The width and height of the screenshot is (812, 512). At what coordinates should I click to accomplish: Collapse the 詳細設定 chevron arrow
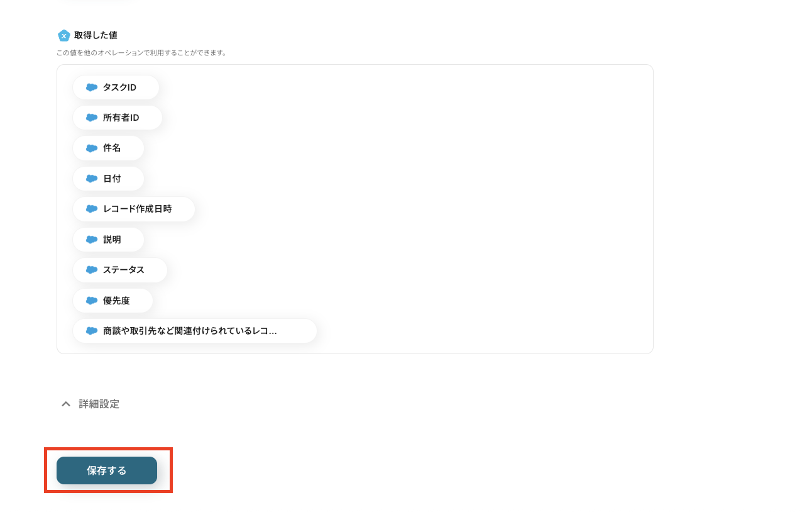(x=65, y=404)
